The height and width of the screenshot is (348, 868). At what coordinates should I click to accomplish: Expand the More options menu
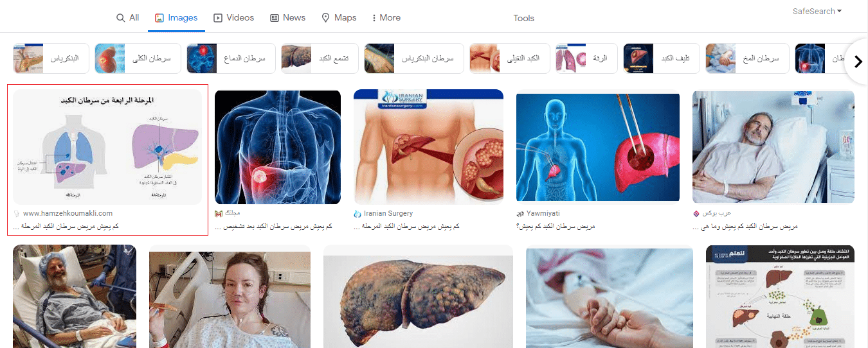tap(386, 17)
